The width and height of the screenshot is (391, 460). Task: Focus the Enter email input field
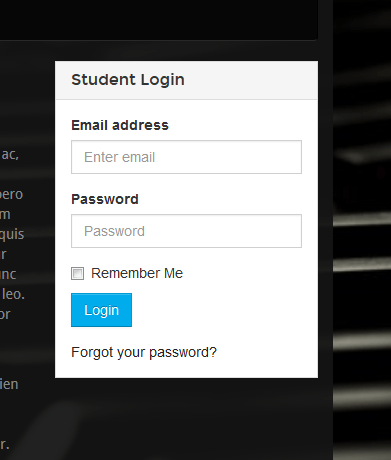186,157
